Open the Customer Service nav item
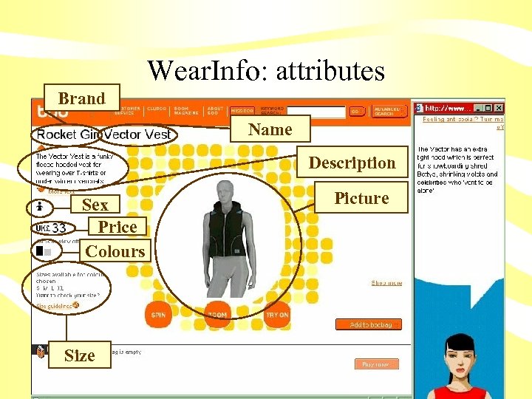This screenshot has width=532, height=399. pos(129,111)
